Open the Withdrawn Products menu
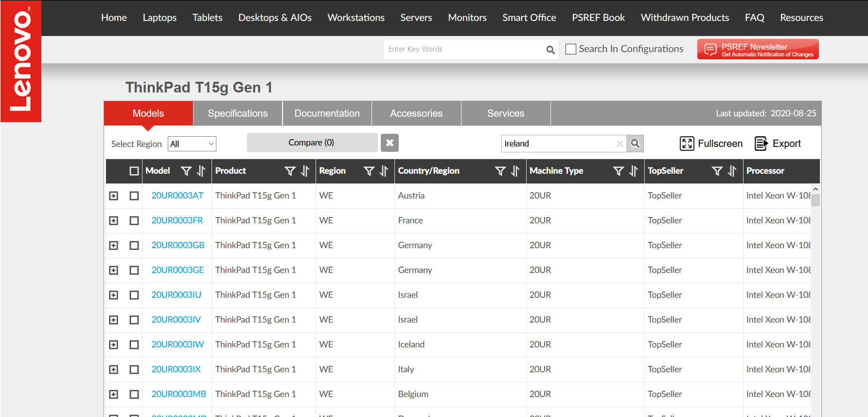This screenshot has width=868, height=417. tap(685, 18)
